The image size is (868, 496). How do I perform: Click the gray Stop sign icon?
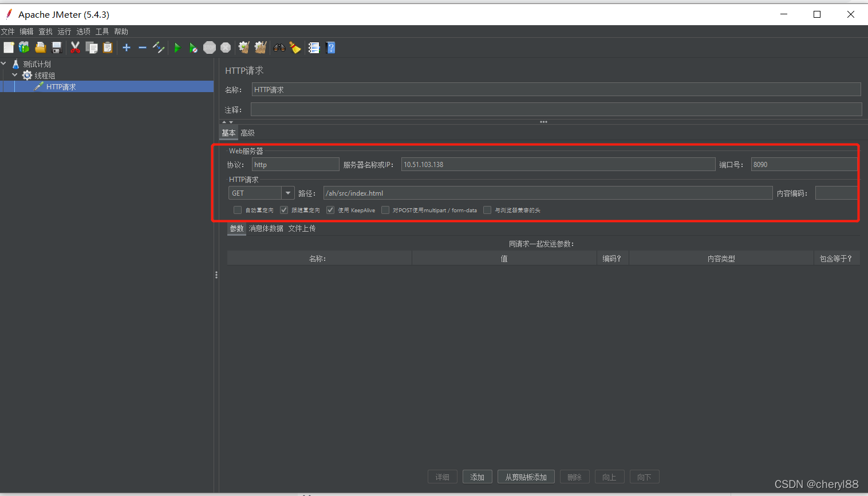coord(210,47)
